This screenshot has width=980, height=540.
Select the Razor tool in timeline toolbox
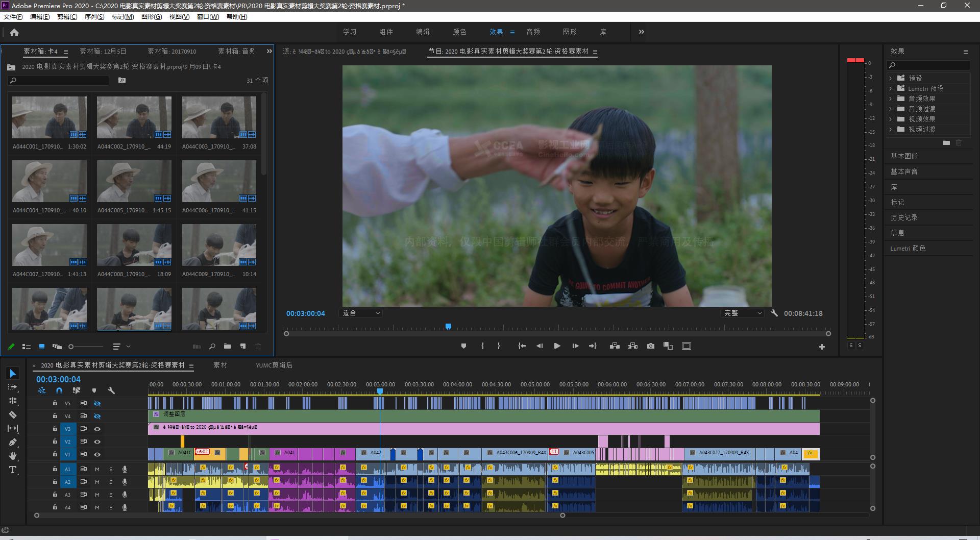click(13, 414)
